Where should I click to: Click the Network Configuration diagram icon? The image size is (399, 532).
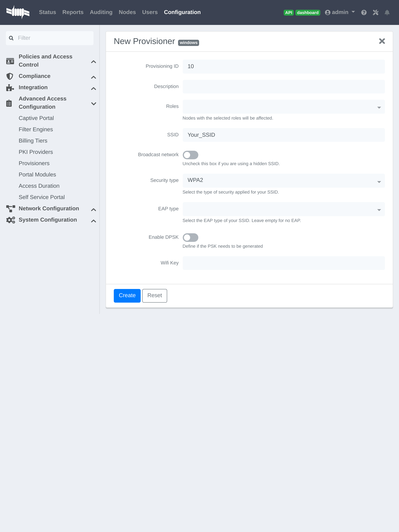pos(11,209)
